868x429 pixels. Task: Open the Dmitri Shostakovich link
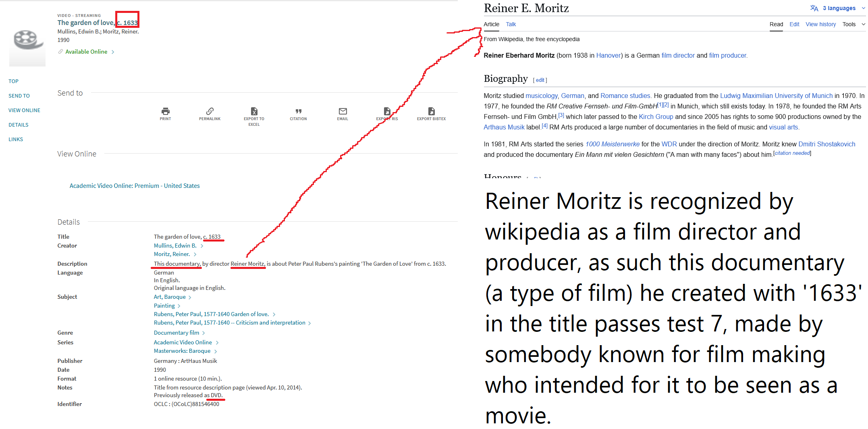click(x=827, y=144)
